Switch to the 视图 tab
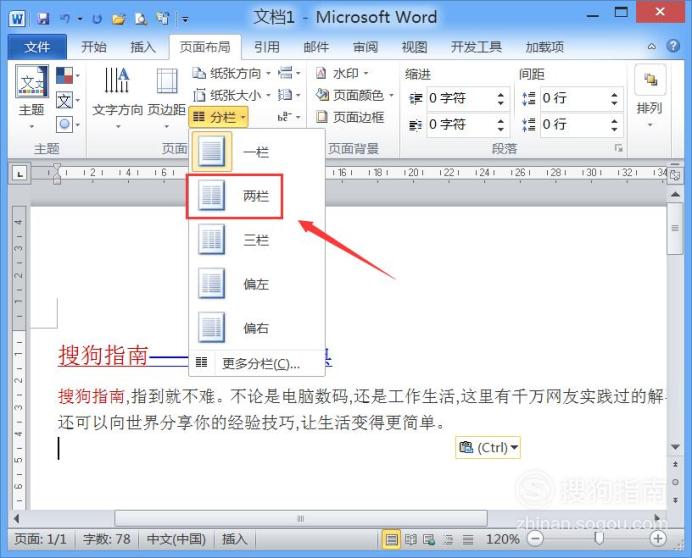This screenshot has height=558, width=692. [x=414, y=47]
